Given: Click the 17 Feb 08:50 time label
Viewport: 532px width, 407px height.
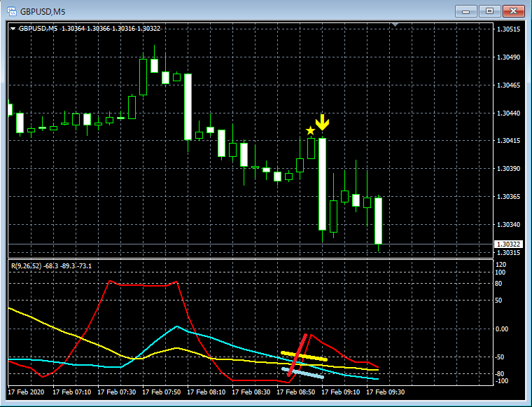Looking at the screenshot, I should (296, 392).
